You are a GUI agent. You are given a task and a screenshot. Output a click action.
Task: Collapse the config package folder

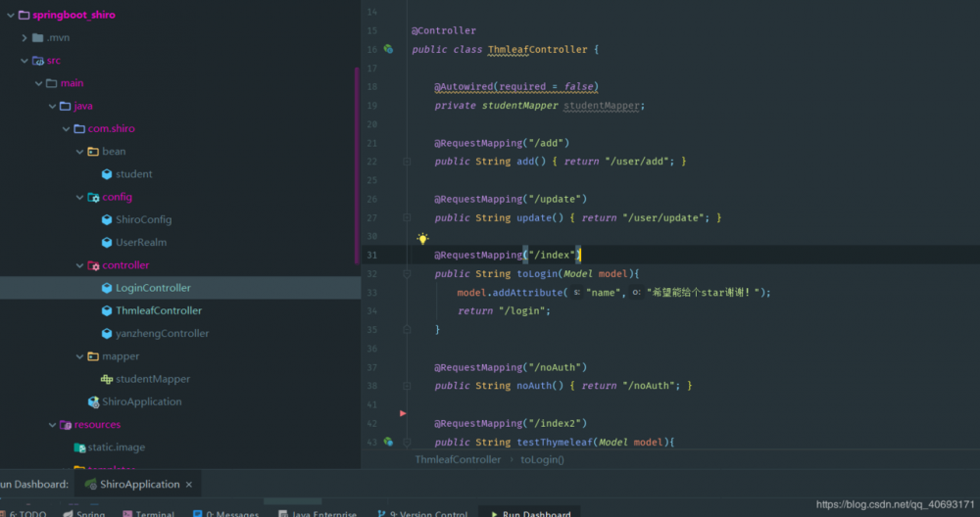click(x=79, y=197)
